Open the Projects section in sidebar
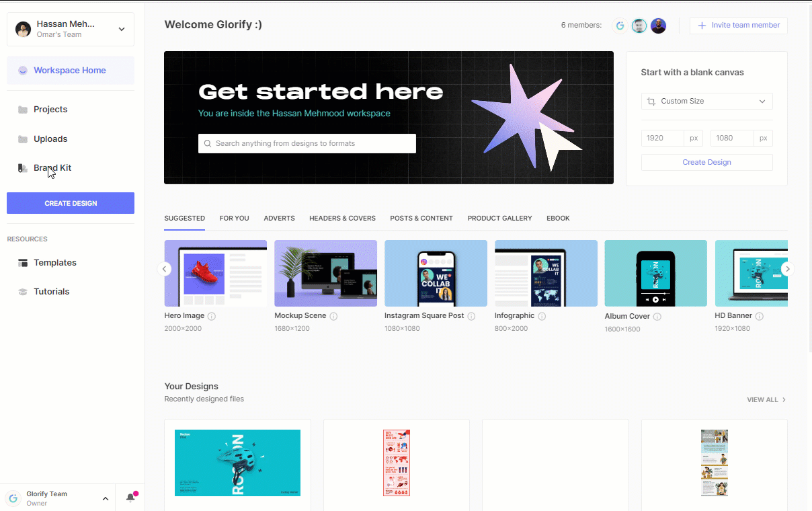 click(50, 109)
